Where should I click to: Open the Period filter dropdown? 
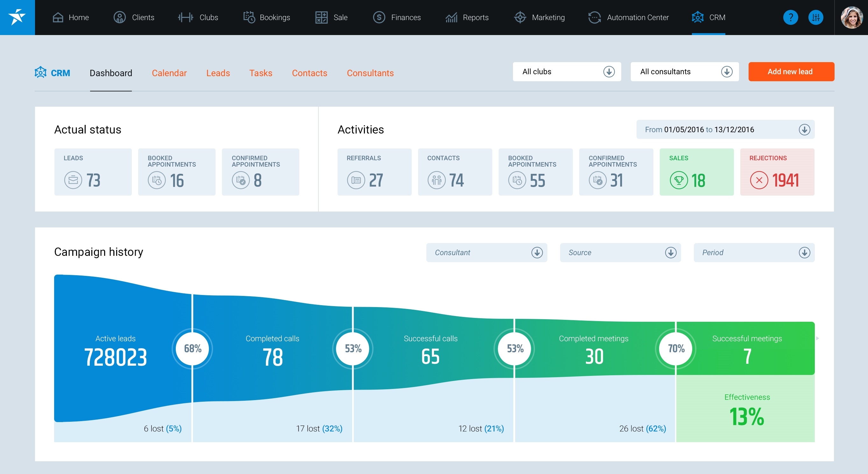point(754,253)
